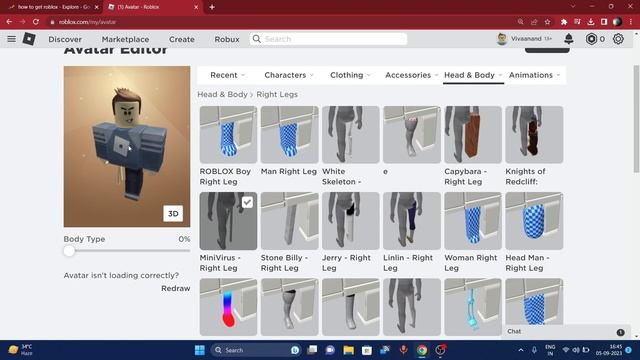
Task: Open the Roblox hamburger navigation menu
Action: 11,39
